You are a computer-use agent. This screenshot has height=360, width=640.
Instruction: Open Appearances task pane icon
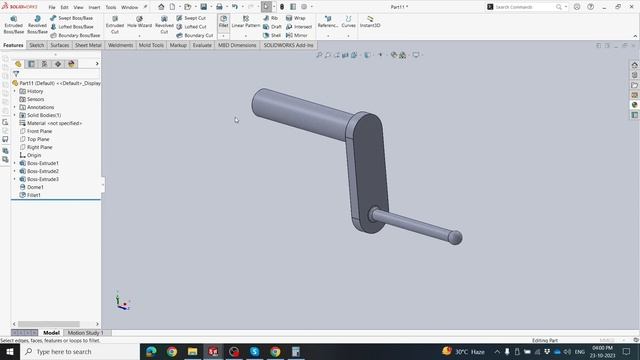click(634, 105)
